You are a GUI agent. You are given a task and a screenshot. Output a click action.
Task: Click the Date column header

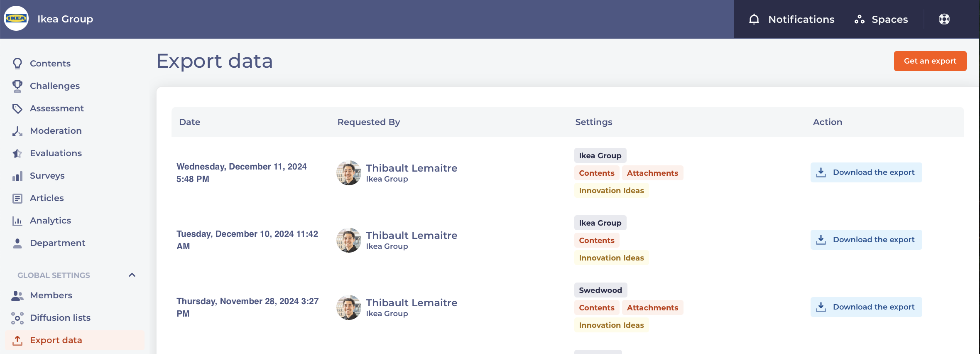click(190, 122)
